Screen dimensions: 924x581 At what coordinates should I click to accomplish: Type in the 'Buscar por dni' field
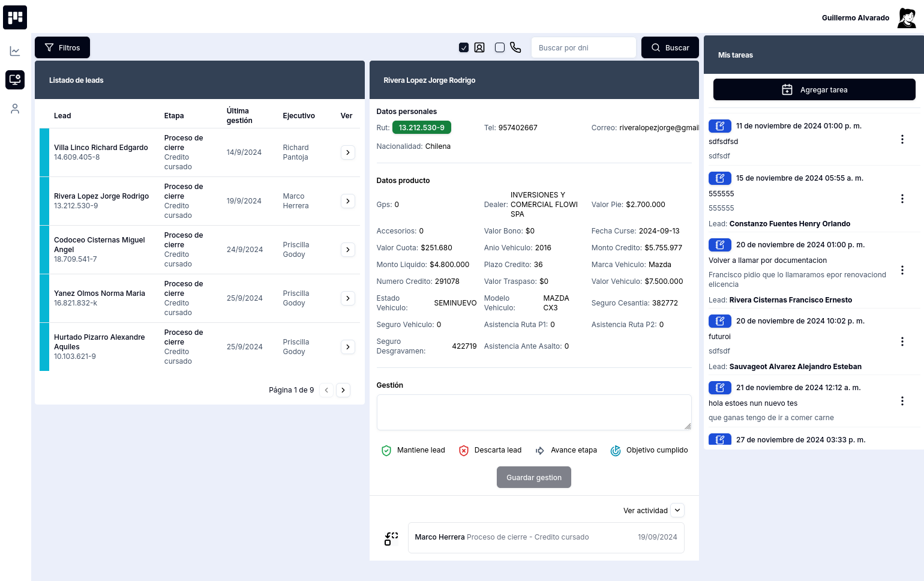pos(584,47)
